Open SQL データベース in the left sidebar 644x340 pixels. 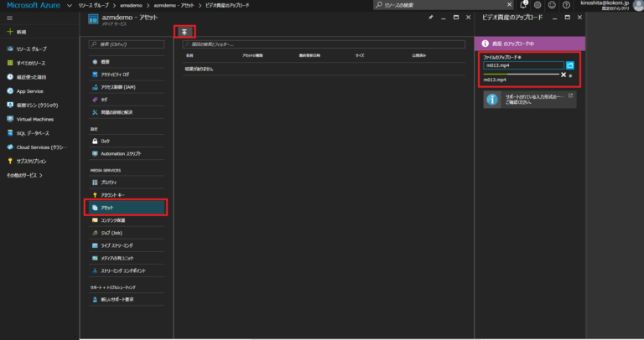[33, 133]
